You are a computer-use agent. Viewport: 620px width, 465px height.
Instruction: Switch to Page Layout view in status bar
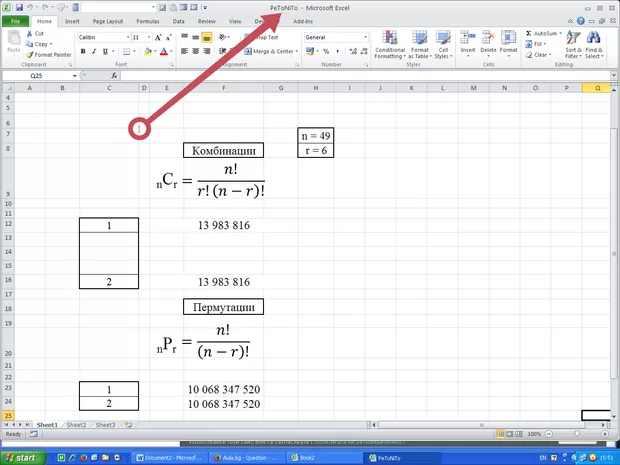[510, 434]
